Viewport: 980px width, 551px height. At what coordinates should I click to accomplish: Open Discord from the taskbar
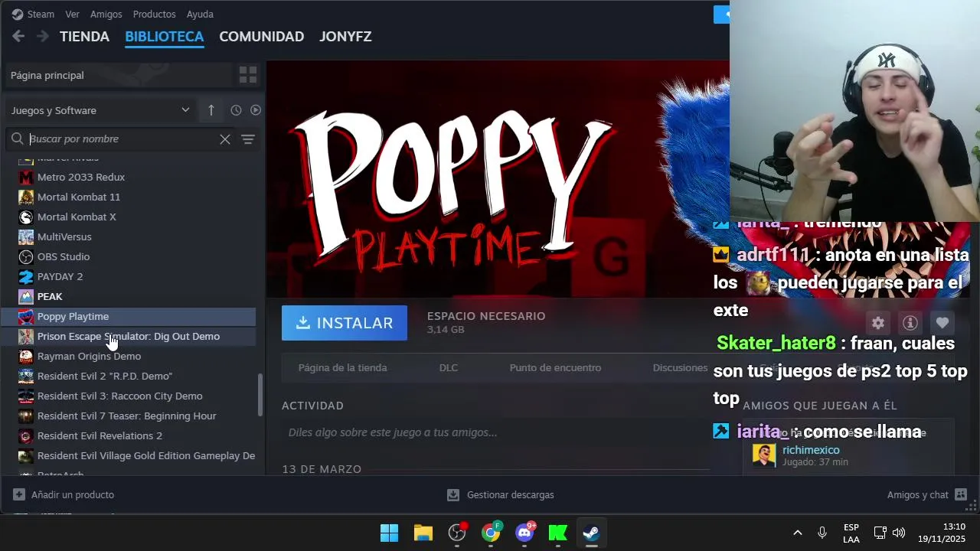tap(524, 533)
